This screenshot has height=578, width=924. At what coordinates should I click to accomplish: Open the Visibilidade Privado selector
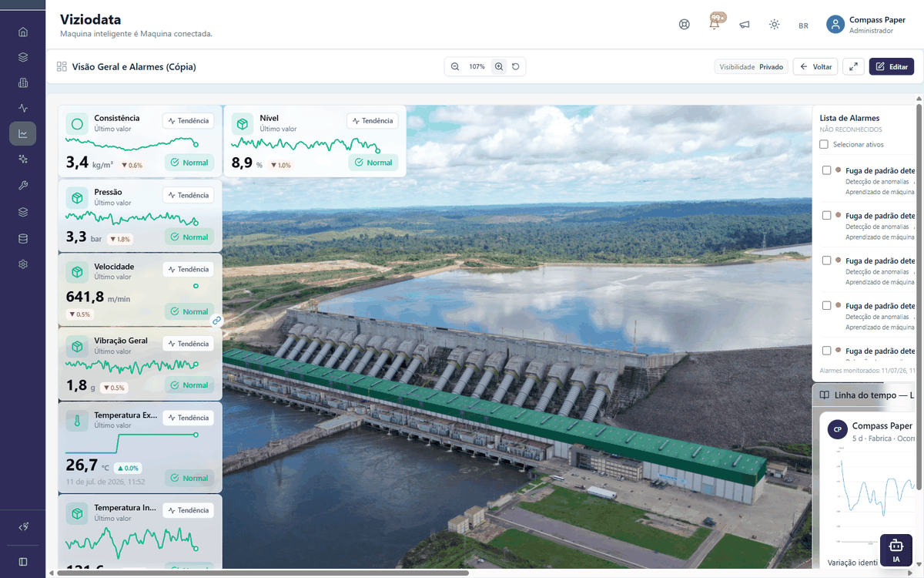coord(751,67)
